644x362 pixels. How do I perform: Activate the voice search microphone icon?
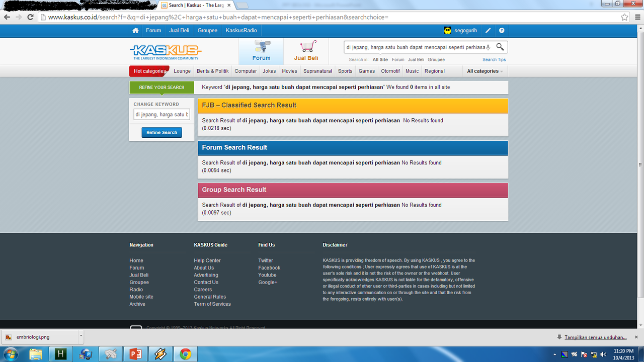point(488,47)
